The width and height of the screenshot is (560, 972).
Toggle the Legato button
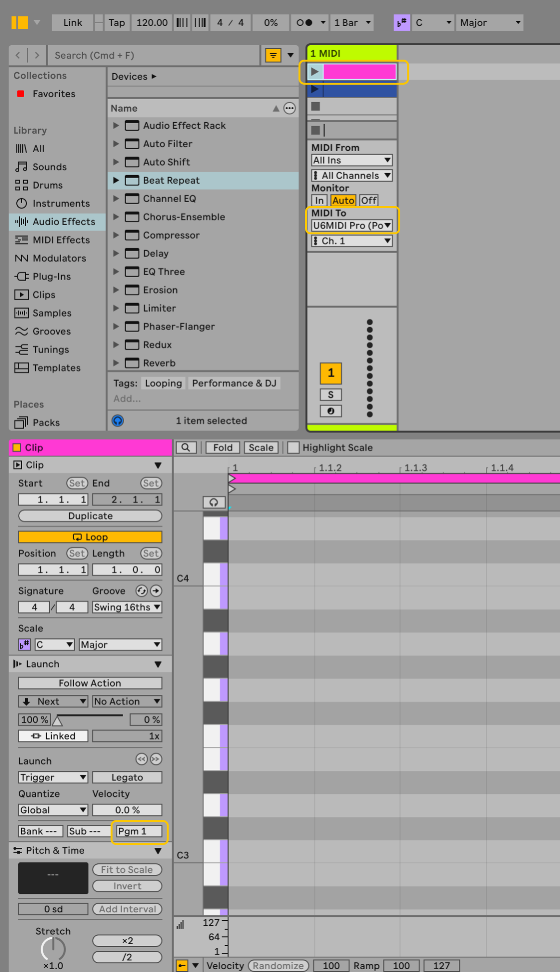[x=127, y=778]
